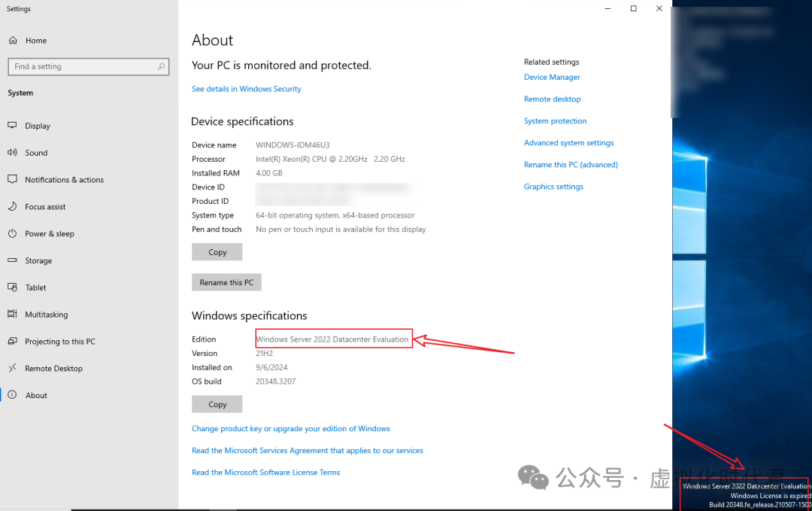Close the Settings window

pyautogui.click(x=659, y=8)
